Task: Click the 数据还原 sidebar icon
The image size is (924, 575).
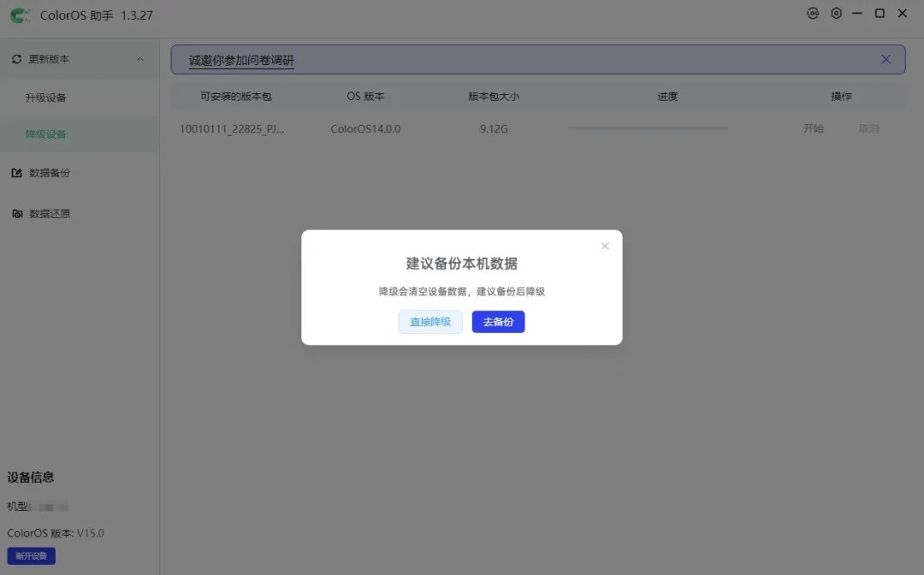Action: pyautogui.click(x=17, y=213)
